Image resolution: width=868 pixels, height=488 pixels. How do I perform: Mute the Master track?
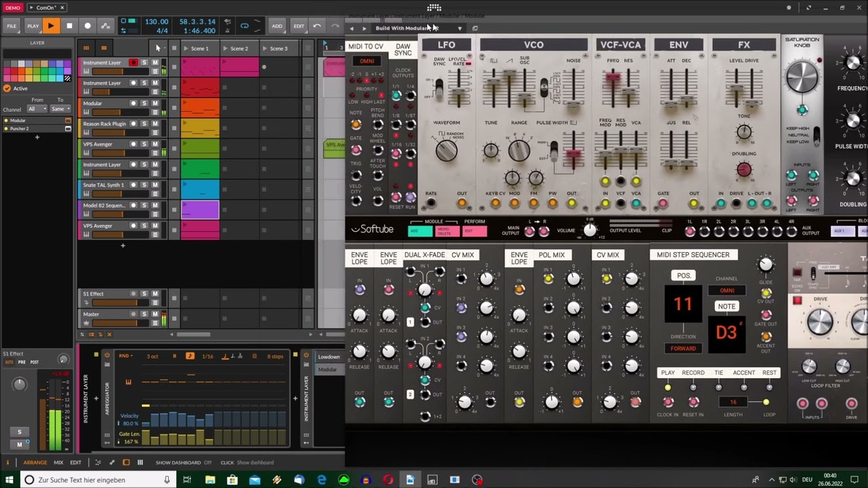[155, 314]
